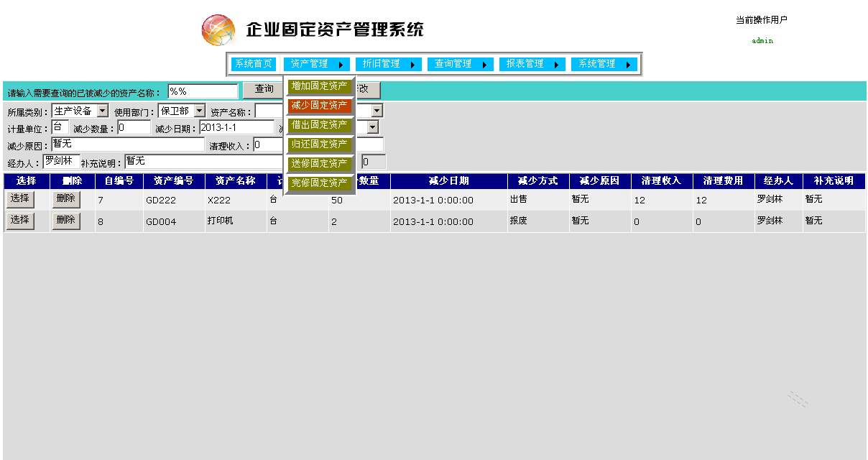
Task: Open 借出固定资产 from the asset submenu
Action: coord(319,125)
